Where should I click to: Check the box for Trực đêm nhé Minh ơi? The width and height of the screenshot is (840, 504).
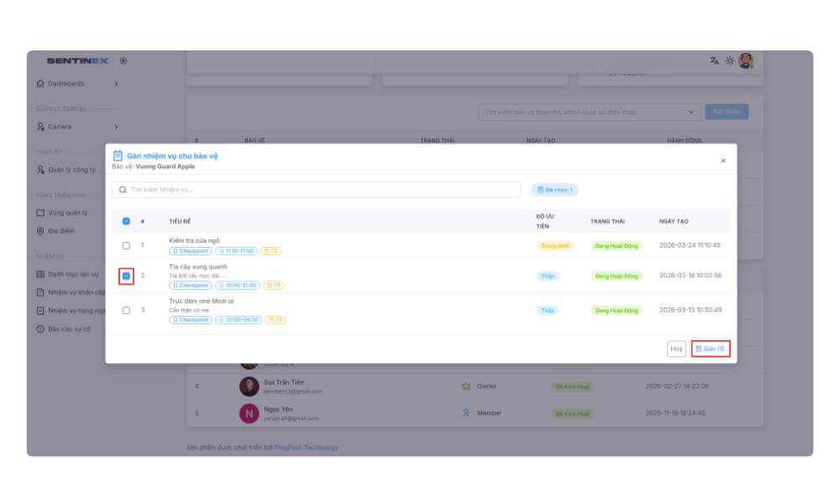pyautogui.click(x=126, y=310)
